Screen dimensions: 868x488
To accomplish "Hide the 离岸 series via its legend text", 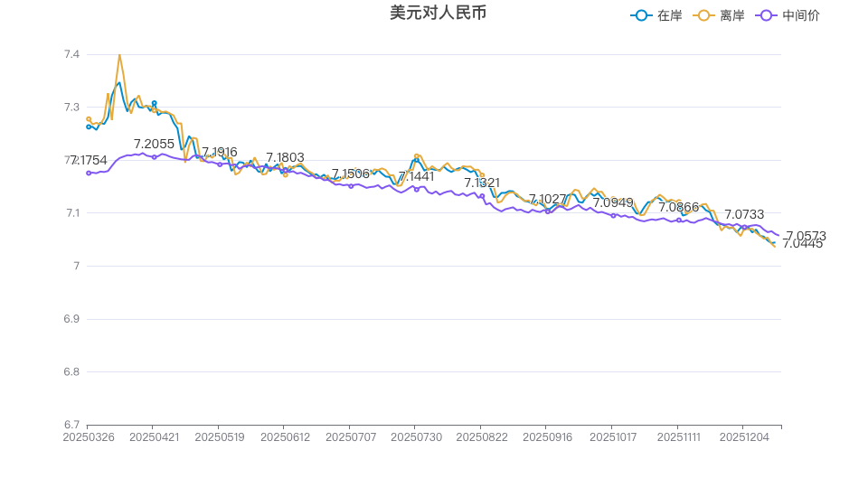I will pos(732,15).
